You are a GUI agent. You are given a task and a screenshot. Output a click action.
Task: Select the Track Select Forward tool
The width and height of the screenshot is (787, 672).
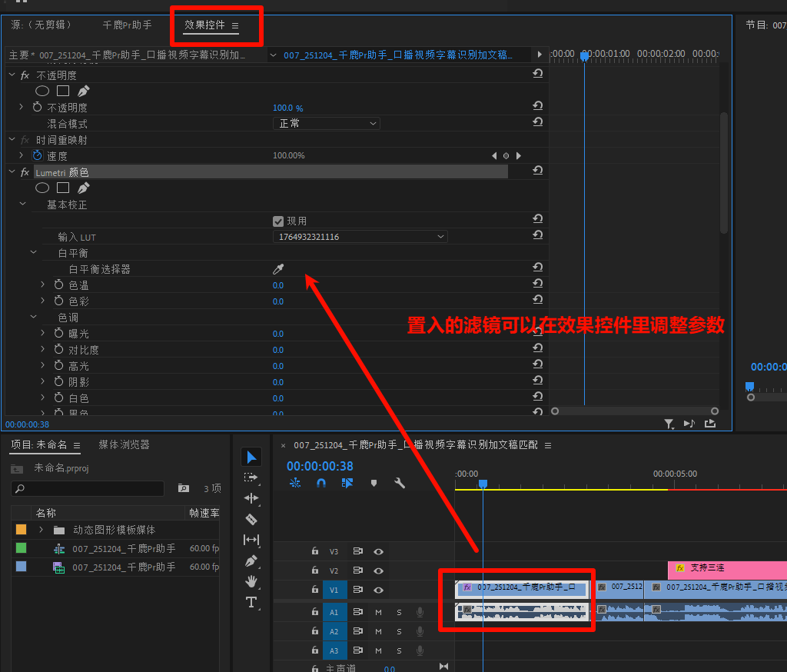click(251, 477)
